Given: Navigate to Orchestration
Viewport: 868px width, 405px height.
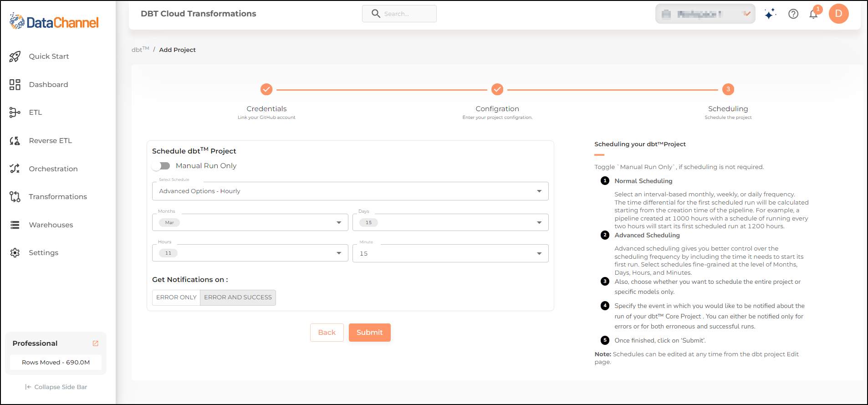Looking at the screenshot, I should [x=53, y=169].
